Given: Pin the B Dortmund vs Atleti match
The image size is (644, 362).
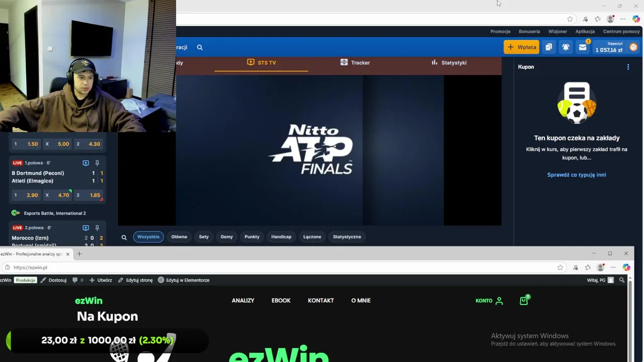Looking at the screenshot, I should click(x=97, y=163).
